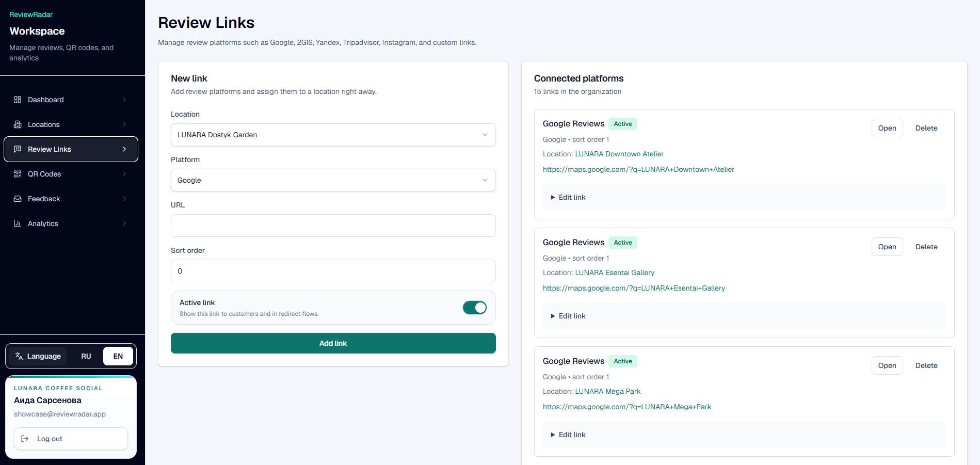Open Locations in sidebar

point(71,124)
